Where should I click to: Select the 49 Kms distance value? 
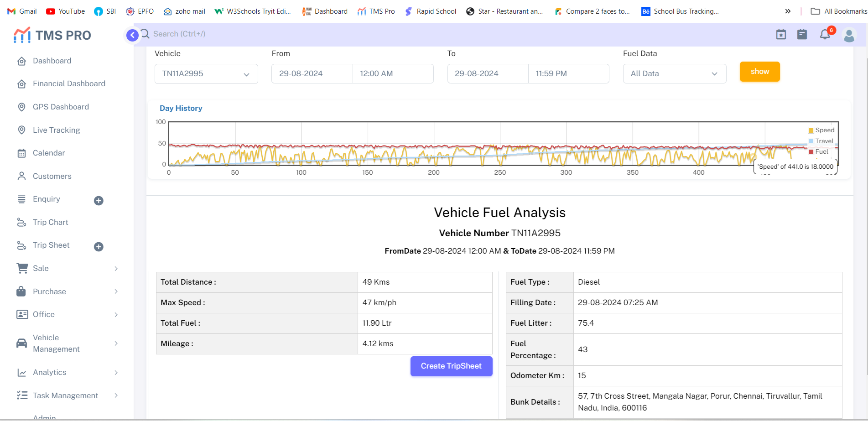(x=376, y=282)
